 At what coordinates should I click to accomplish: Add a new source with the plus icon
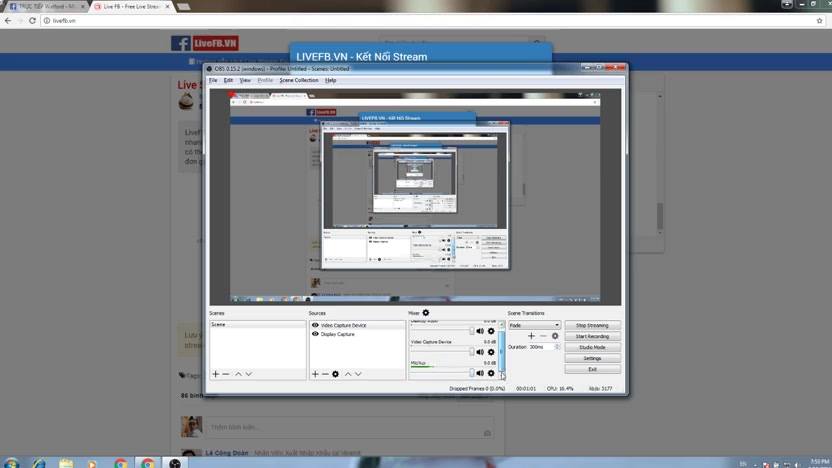315,374
